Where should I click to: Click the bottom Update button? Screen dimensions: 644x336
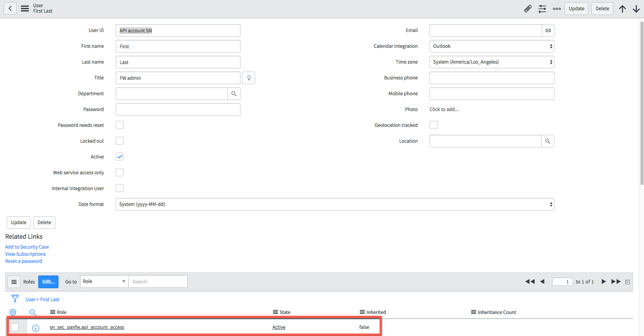(19, 223)
